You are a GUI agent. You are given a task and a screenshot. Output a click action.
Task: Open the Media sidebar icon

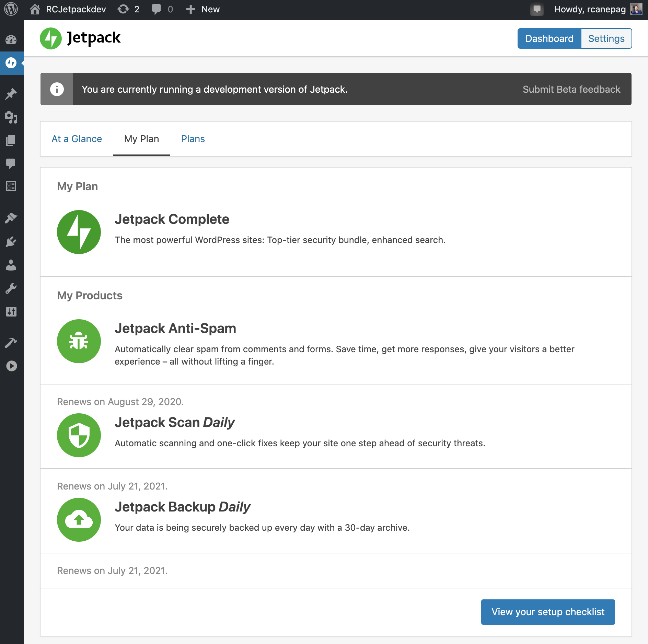click(x=11, y=117)
